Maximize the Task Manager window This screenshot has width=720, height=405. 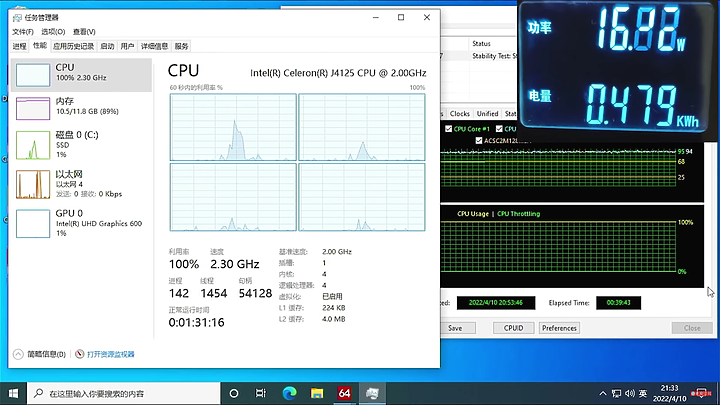[401, 17]
